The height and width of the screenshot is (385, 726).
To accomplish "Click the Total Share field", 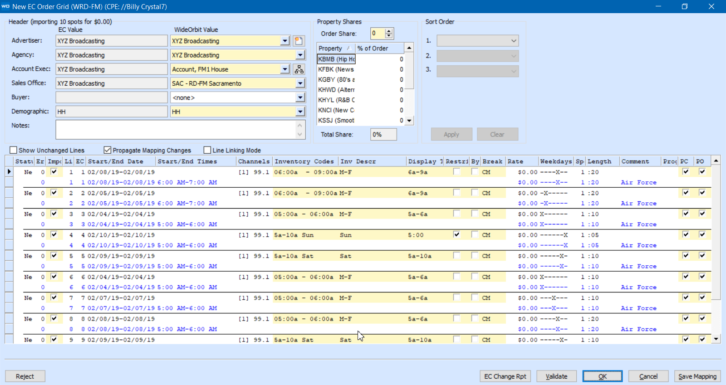I will [383, 134].
